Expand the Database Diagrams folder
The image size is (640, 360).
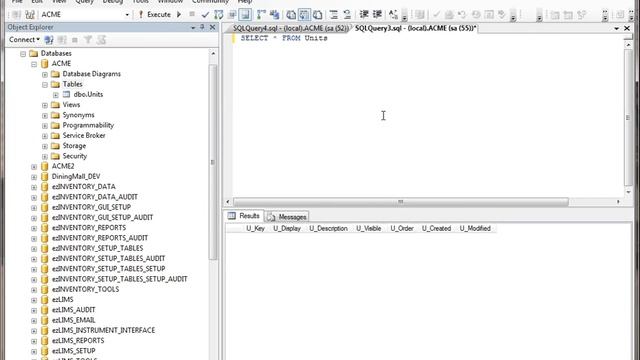point(45,74)
